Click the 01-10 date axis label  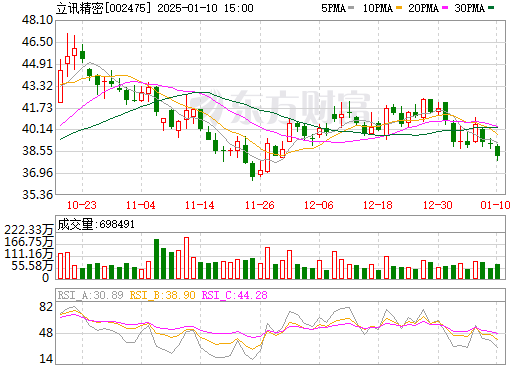click(x=495, y=205)
